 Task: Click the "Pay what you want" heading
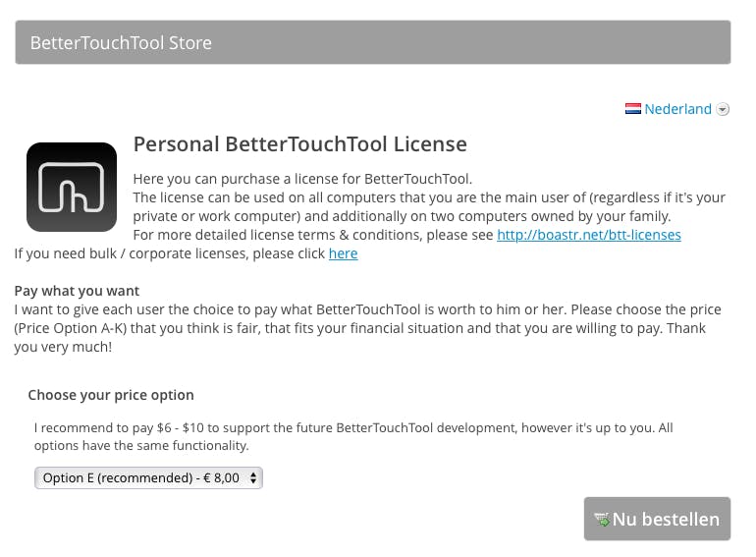click(77, 291)
